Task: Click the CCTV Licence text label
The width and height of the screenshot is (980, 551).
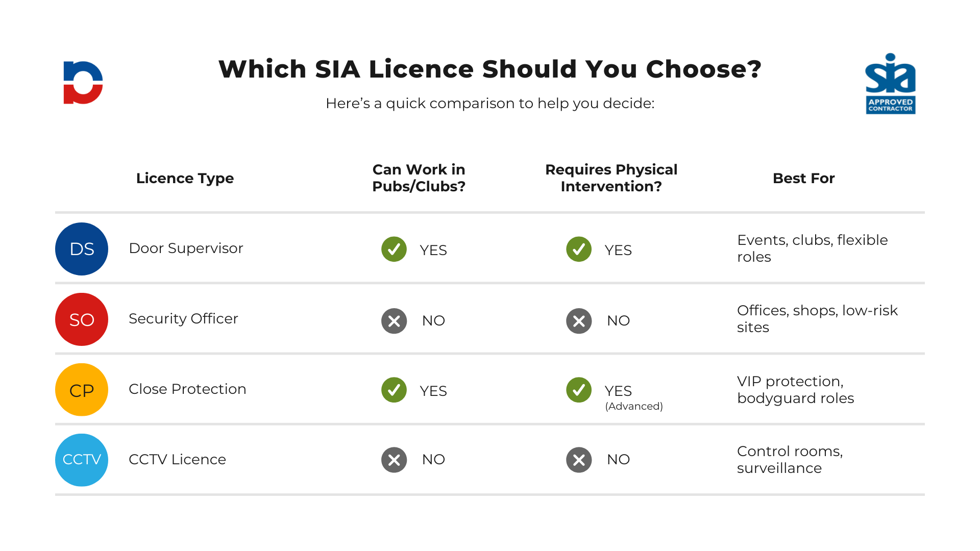Action: (177, 459)
